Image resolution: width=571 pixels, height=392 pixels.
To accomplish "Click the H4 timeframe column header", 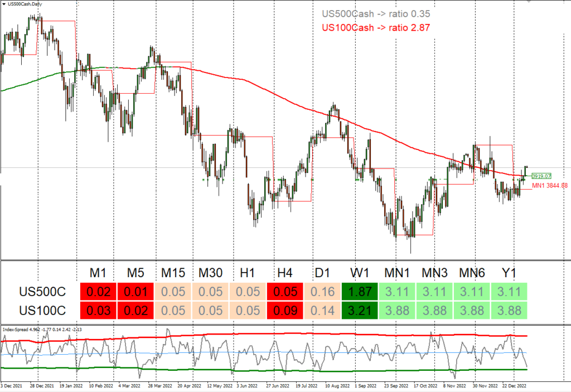I will 285,273.
